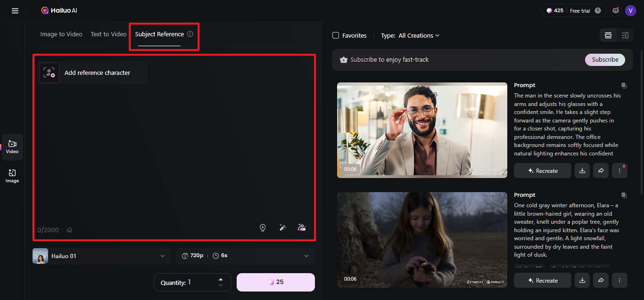Click the Subscribe button in banner
Image resolution: width=644 pixels, height=300 pixels.
[x=605, y=60]
